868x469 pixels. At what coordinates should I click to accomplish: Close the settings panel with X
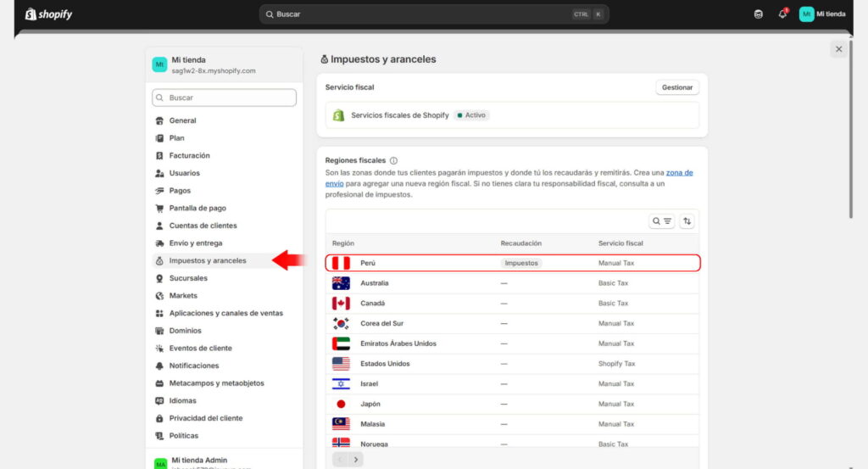(x=838, y=49)
